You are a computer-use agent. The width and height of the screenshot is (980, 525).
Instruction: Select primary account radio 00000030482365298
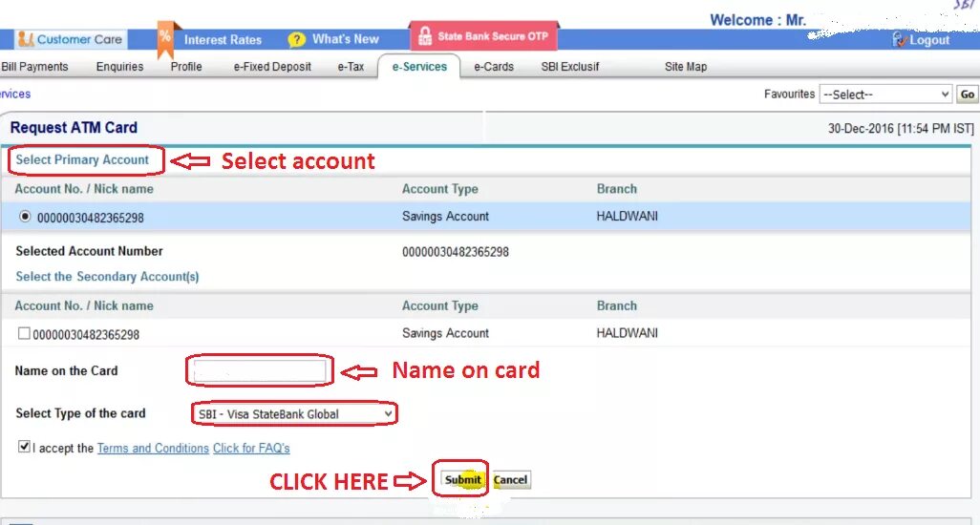pyautogui.click(x=25, y=217)
